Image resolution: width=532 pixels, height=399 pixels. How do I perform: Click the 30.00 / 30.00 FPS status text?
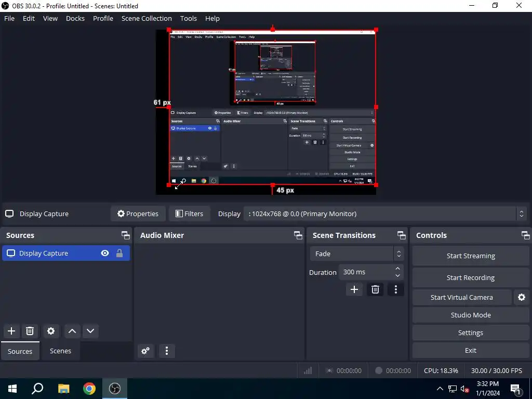(x=496, y=370)
